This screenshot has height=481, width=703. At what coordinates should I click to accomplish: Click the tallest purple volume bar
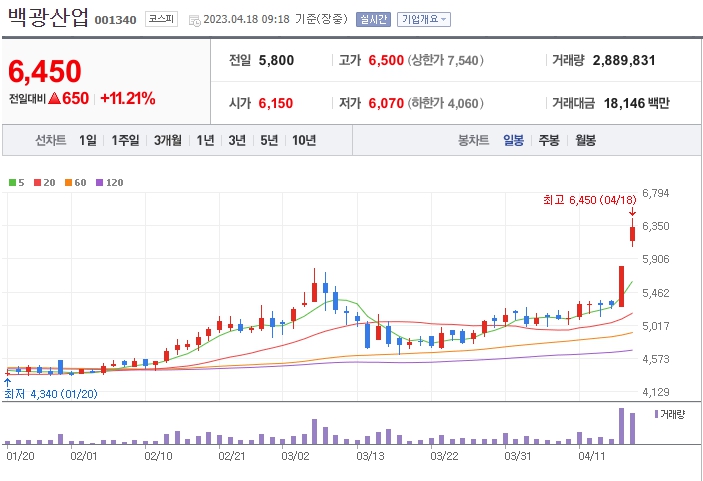(621, 426)
